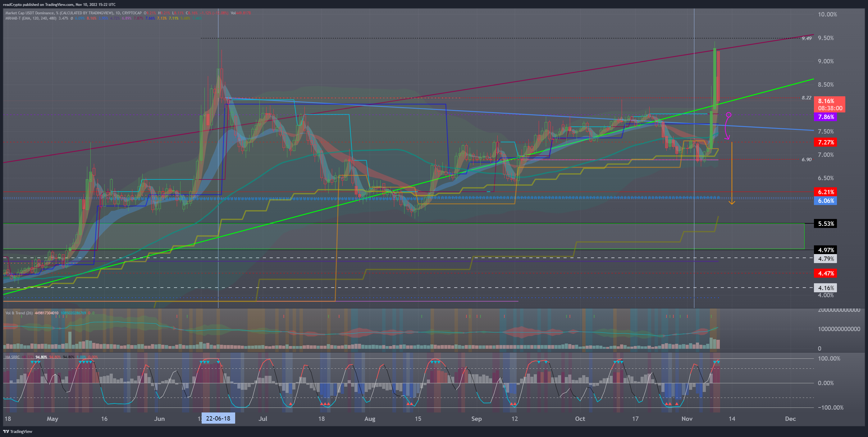Click the 6.21% red price label
The height and width of the screenshot is (437, 868).
tap(826, 192)
